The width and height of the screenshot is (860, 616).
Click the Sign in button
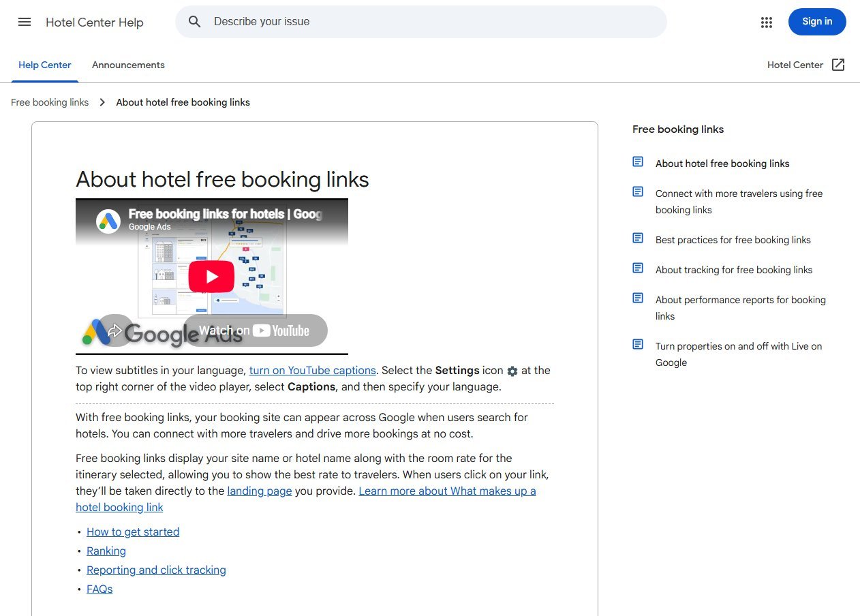coord(817,22)
